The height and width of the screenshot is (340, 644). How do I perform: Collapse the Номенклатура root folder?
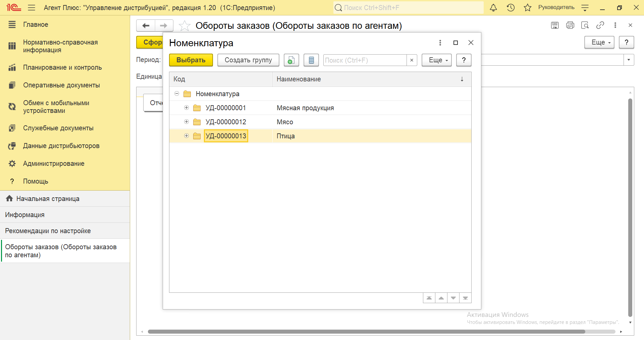(177, 93)
